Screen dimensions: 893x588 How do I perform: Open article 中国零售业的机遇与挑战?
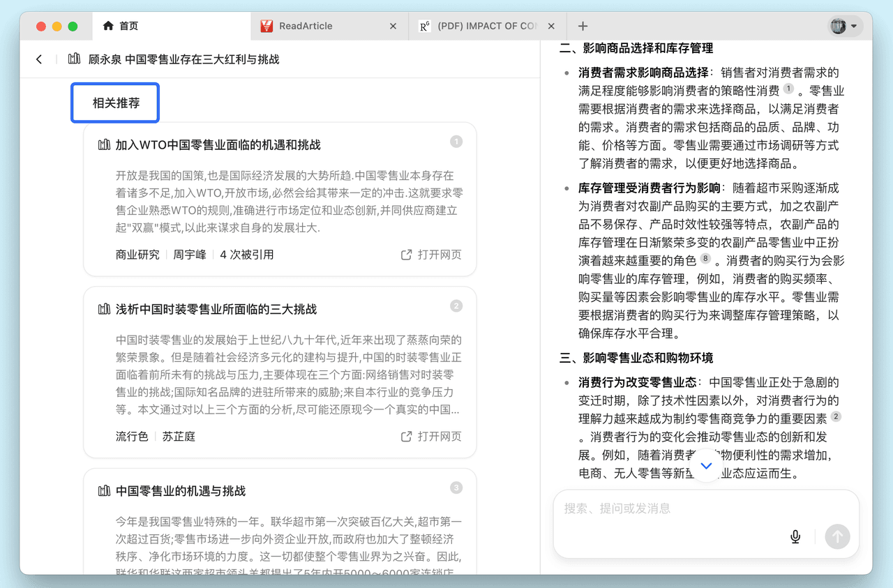click(180, 491)
